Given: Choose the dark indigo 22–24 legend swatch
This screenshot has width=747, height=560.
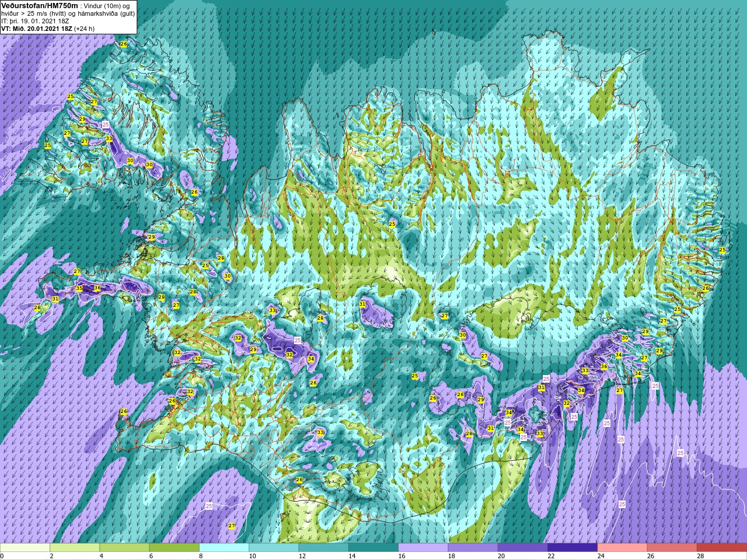Looking at the screenshot, I should point(573,548).
